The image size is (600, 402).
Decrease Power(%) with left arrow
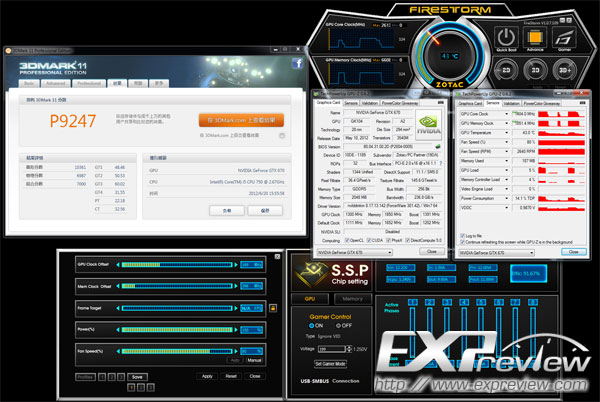click(x=118, y=330)
